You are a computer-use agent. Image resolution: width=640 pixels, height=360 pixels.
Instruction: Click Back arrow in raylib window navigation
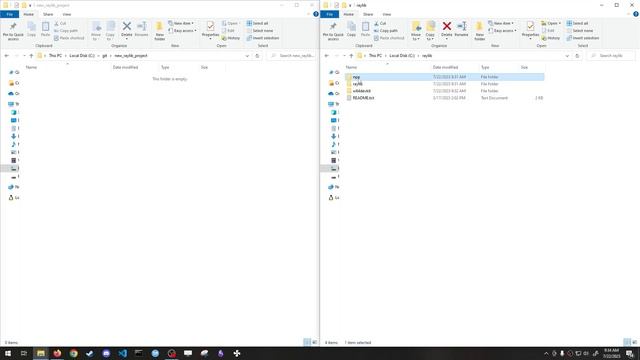coord(327,56)
